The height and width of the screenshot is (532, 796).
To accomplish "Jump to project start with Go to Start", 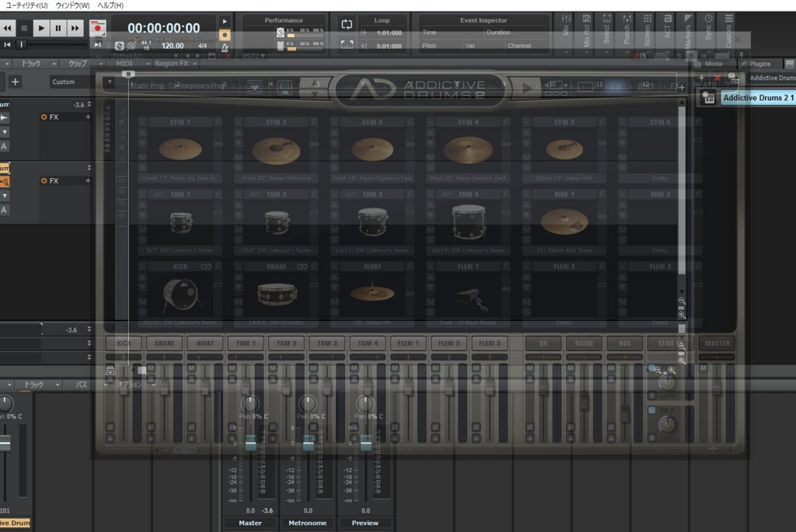I will point(7,44).
